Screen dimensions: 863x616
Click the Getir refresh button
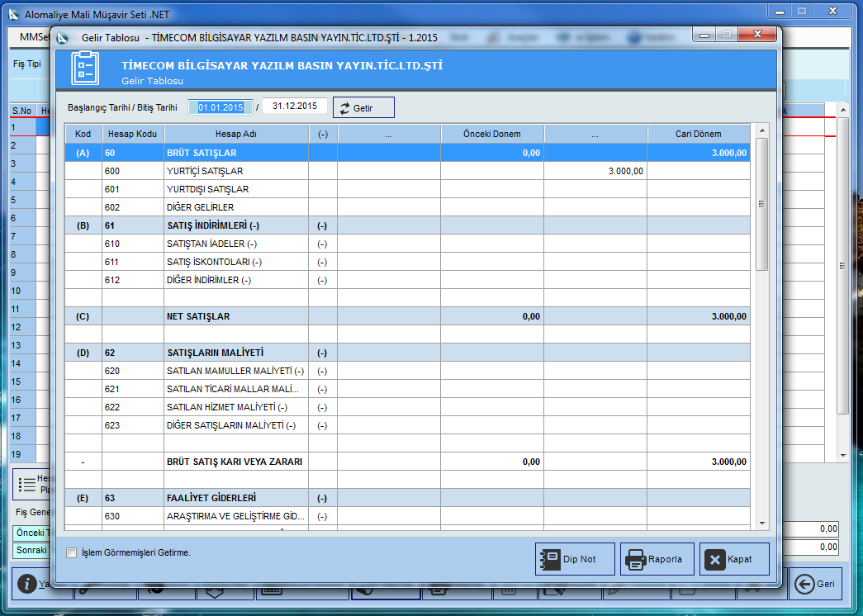point(363,108)
